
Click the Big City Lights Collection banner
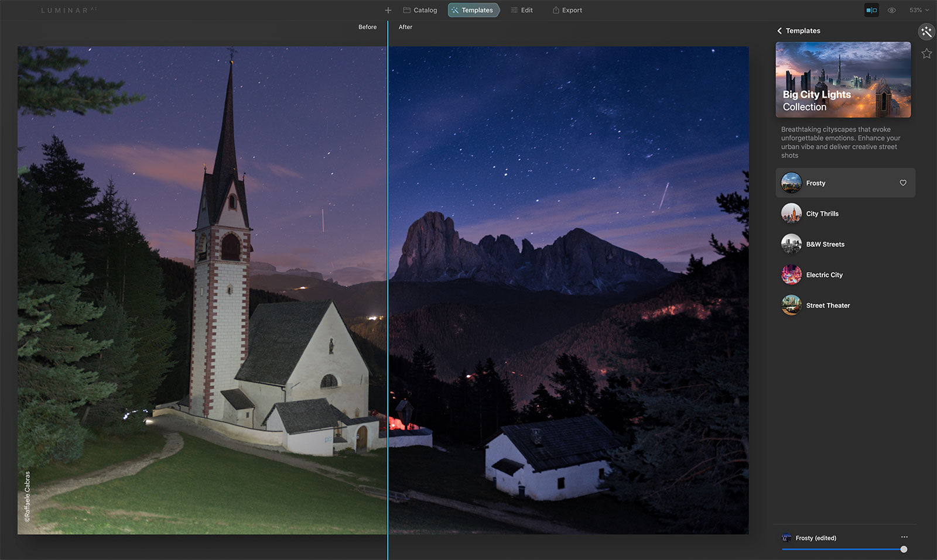click(x=843, y=80)
